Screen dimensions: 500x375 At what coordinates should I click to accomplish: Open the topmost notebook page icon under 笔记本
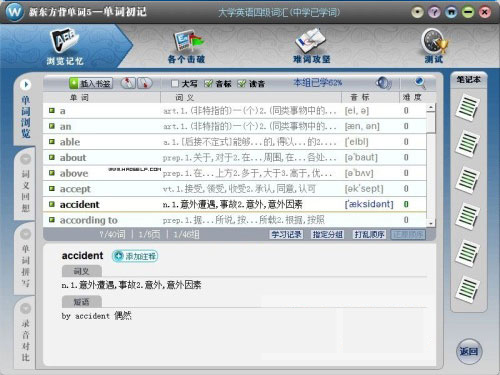[468, 108]
